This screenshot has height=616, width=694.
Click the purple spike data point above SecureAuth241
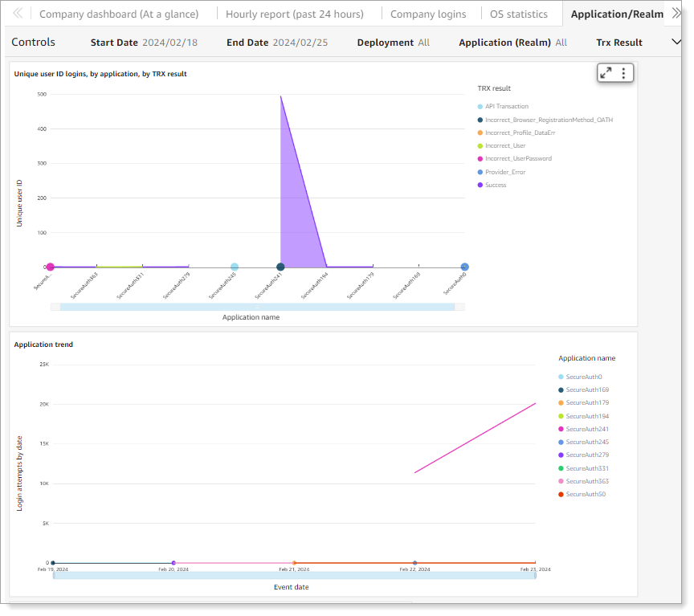[280, 96]
